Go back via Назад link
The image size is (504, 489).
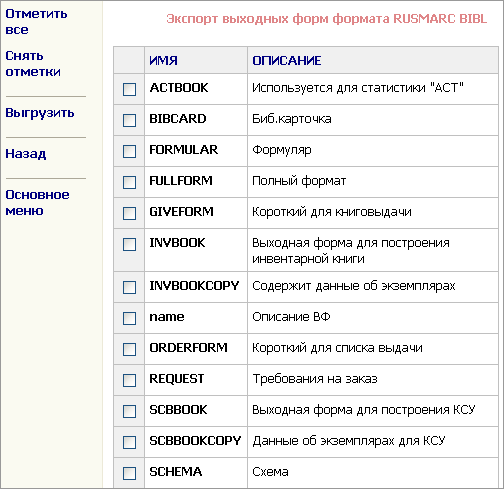[26, 154]
